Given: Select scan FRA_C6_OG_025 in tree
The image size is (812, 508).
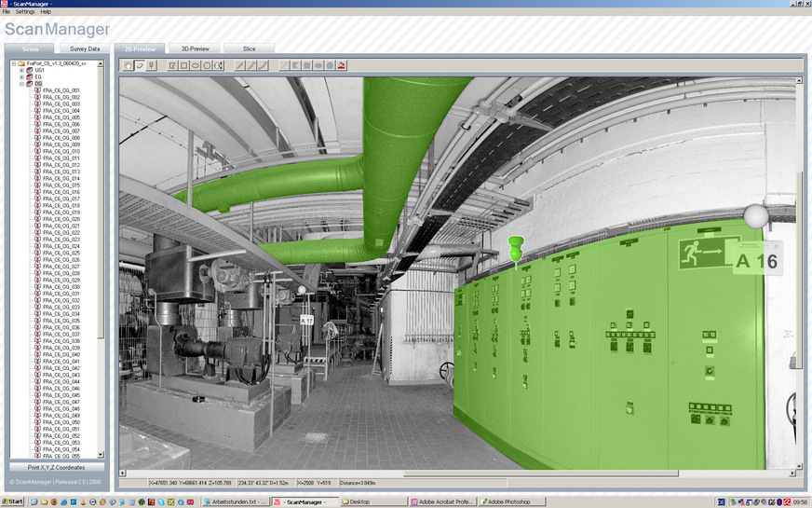Looking at the screenshot, I should pyautogui.click(x=61, y=253).
